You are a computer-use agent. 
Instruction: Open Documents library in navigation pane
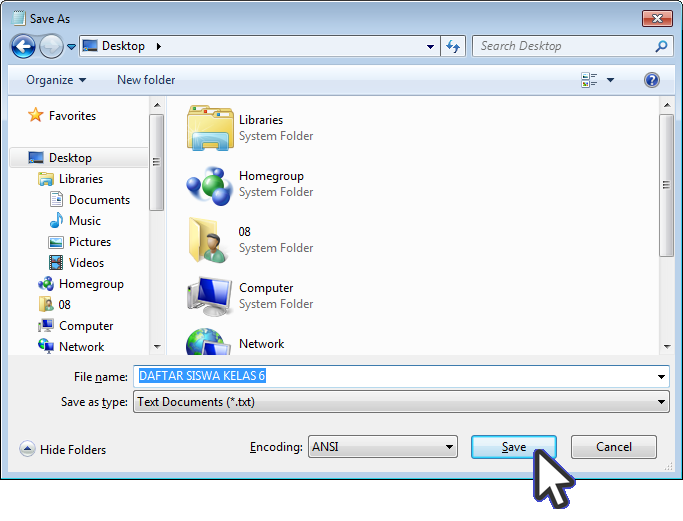90,200
